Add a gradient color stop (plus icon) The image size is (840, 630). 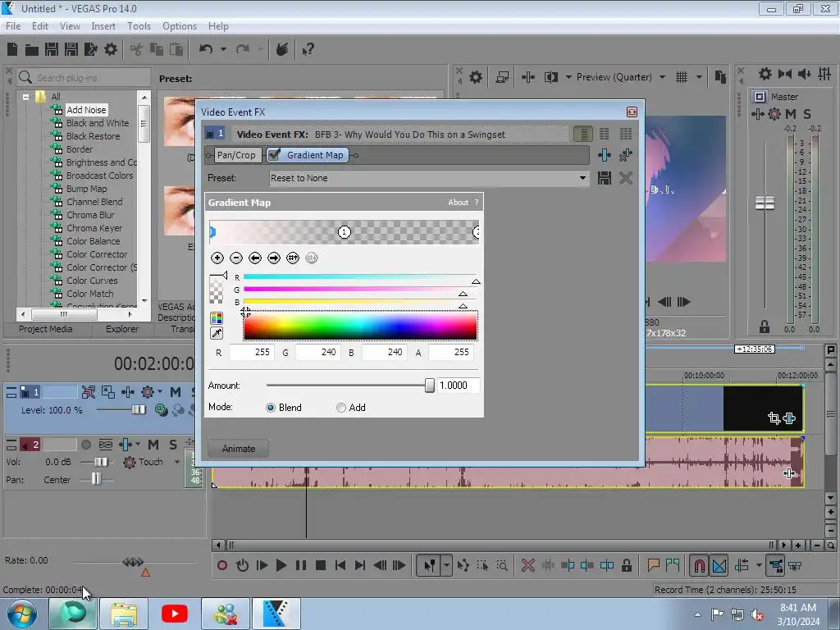pyautogui.click(x=217, y=258)
